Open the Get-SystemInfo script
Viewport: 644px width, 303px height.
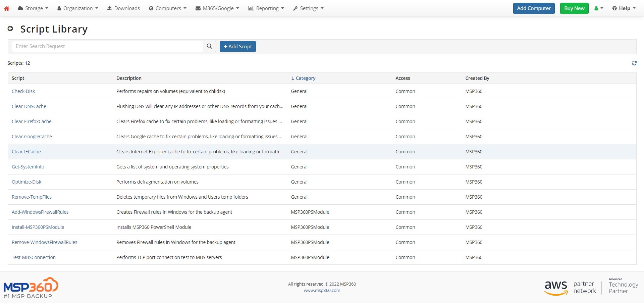(x=28, y=167)
